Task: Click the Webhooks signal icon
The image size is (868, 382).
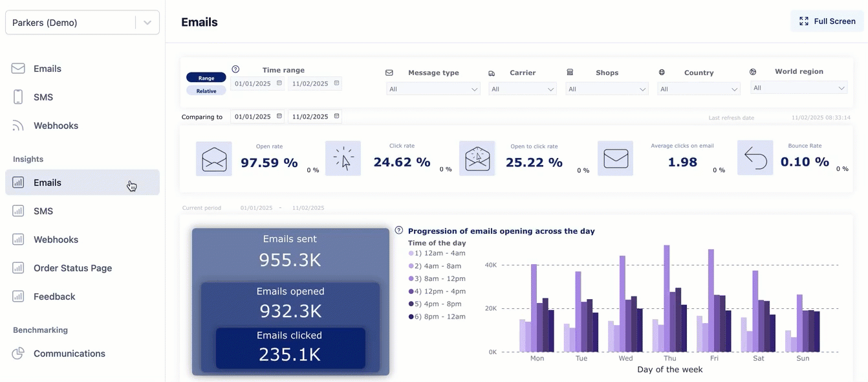Action: point(18,125)
